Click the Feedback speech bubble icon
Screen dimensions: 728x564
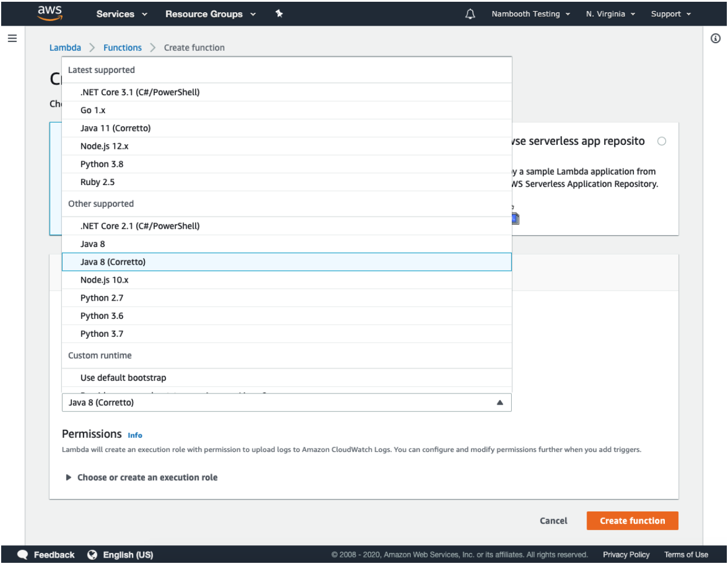[22, 555]
